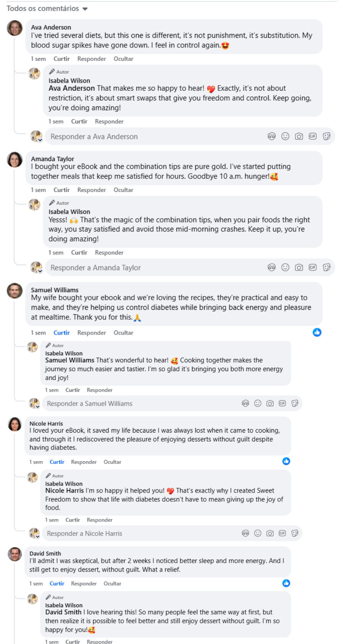
Task: Open the 'Todos os comentários' filter dropdown
Action: point(47,8)
